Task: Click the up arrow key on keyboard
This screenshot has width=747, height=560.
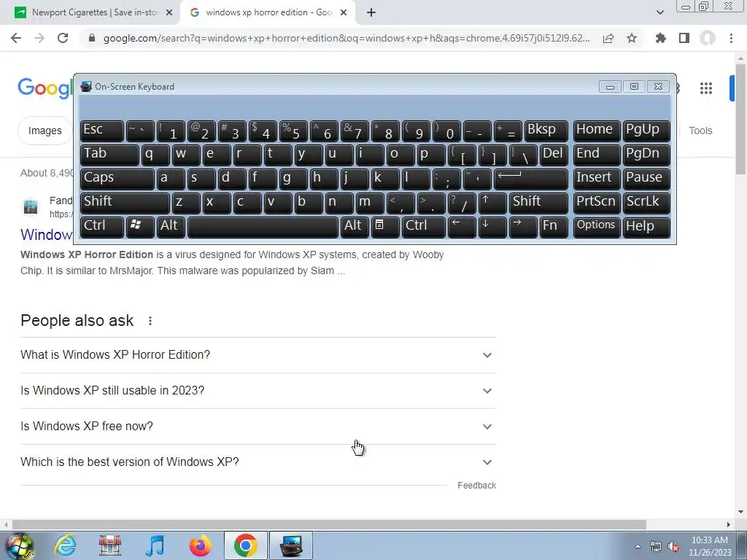Action: 492,203
